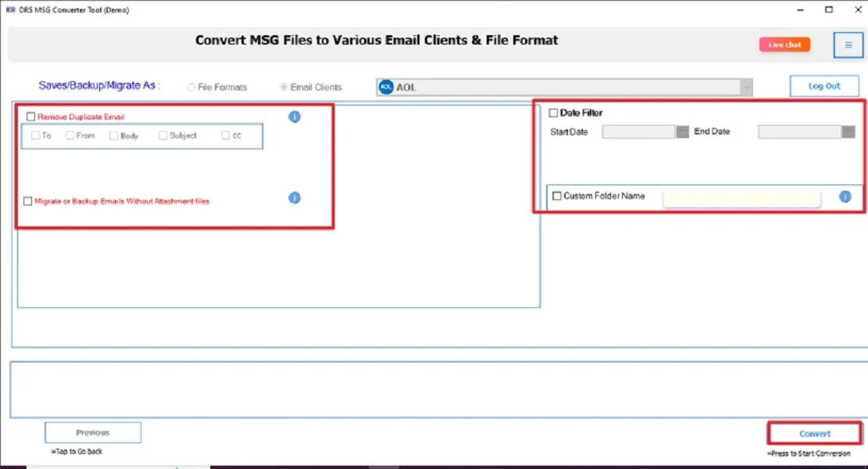The width and height of the screenshot is (868, 469).
Task: Go back with the Previous button
Action: coord(93,432)
